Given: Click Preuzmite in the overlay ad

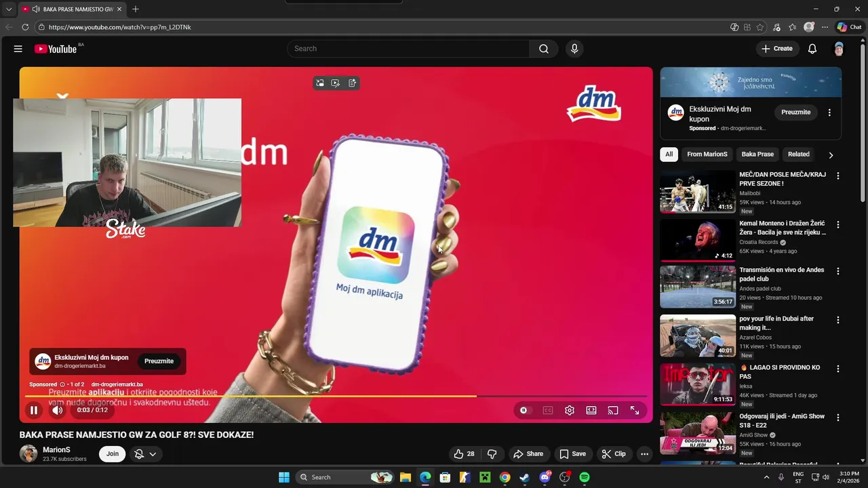Looking at the screenshot, I should (x=159, y=361).
